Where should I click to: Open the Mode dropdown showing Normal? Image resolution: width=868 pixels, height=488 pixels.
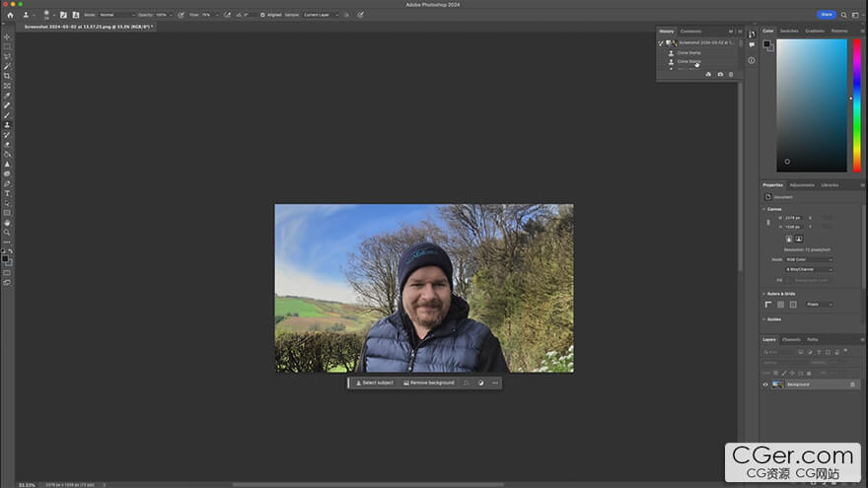[116, 15]
